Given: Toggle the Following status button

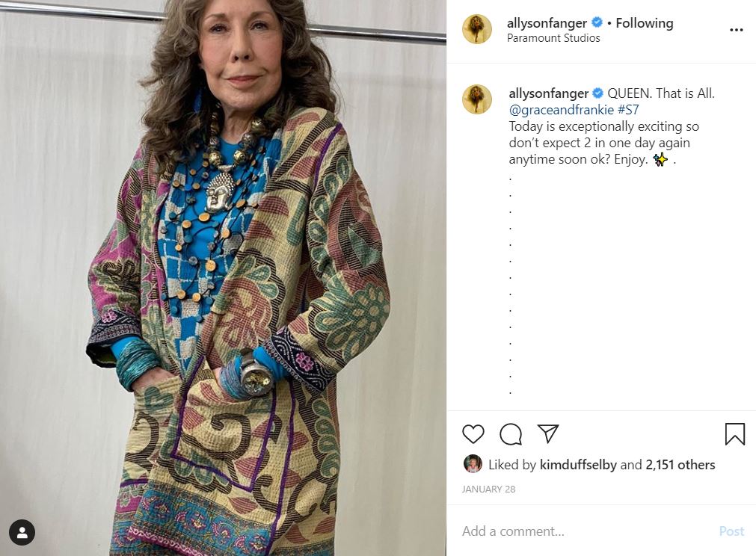Looking at the screenshot, I should (644, 23).
